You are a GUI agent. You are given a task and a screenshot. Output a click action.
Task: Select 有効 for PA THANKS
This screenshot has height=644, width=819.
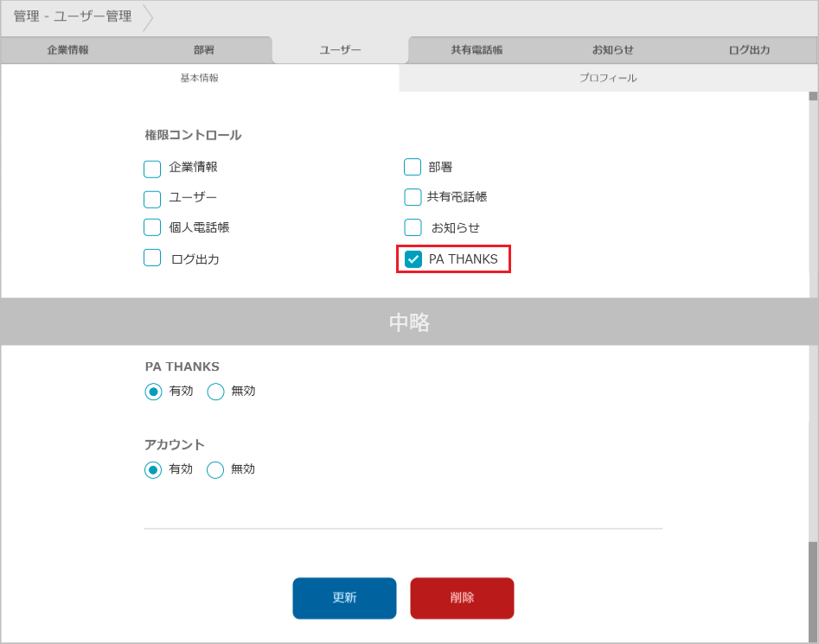click(153, 392)
